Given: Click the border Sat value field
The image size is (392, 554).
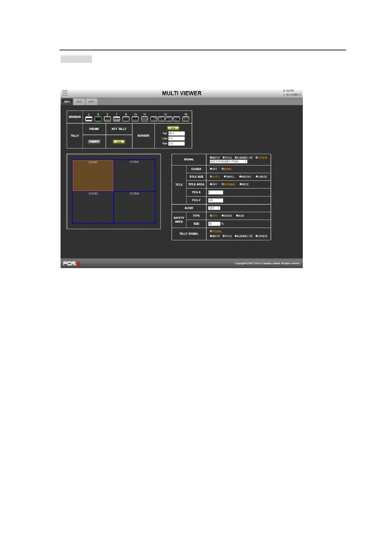Looking at the screenshot, I should coord(176,133).
